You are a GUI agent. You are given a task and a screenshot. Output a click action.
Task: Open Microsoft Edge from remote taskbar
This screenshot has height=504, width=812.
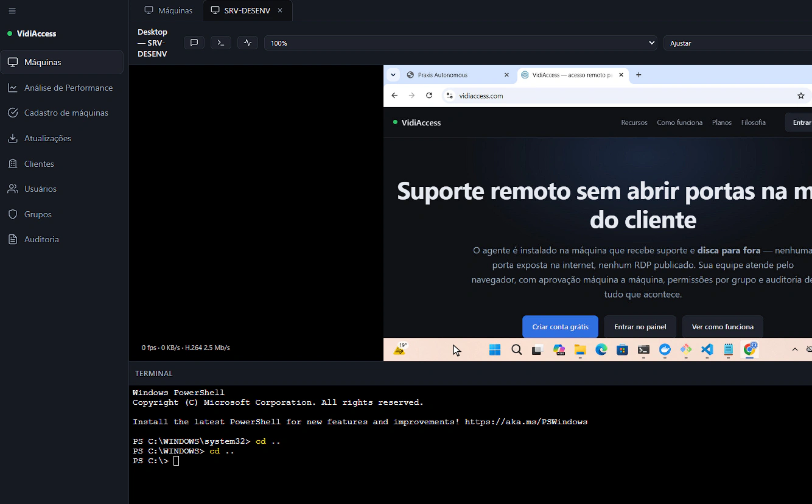(601, 350)
